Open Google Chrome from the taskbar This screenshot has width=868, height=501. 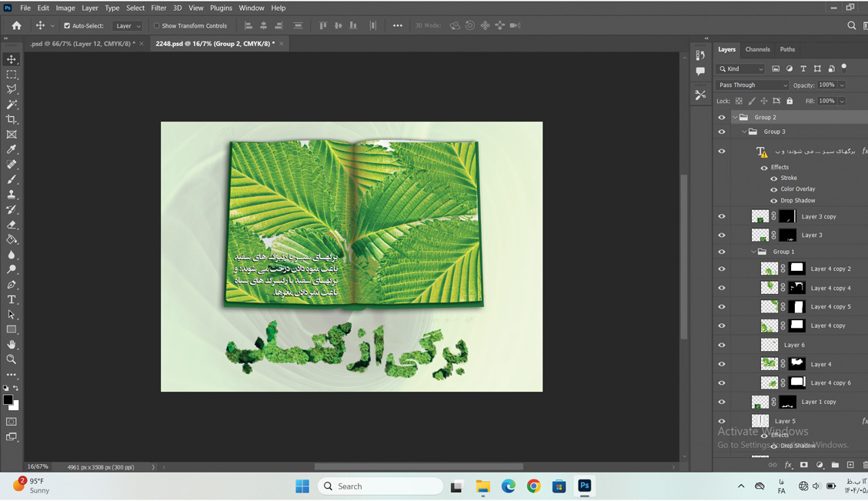click(x=533, y=486)
